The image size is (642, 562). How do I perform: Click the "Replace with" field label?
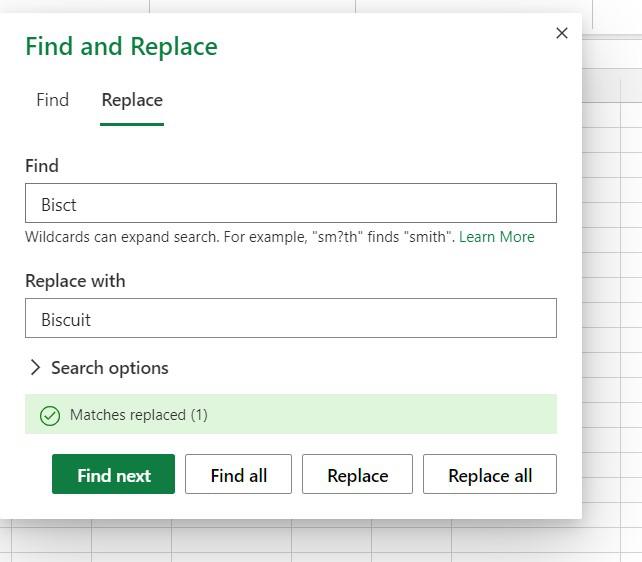point(75,281)
